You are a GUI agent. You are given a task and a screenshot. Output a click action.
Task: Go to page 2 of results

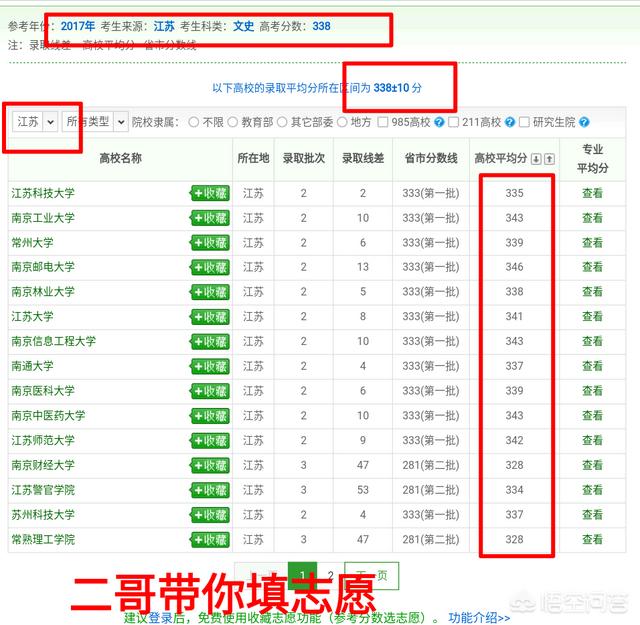(330, 575)
